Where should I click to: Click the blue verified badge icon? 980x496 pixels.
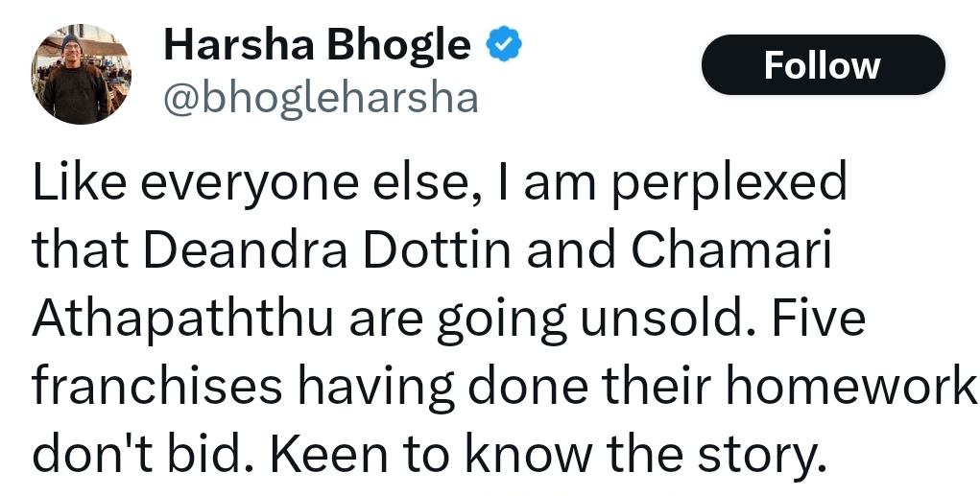tap(504, 44)
